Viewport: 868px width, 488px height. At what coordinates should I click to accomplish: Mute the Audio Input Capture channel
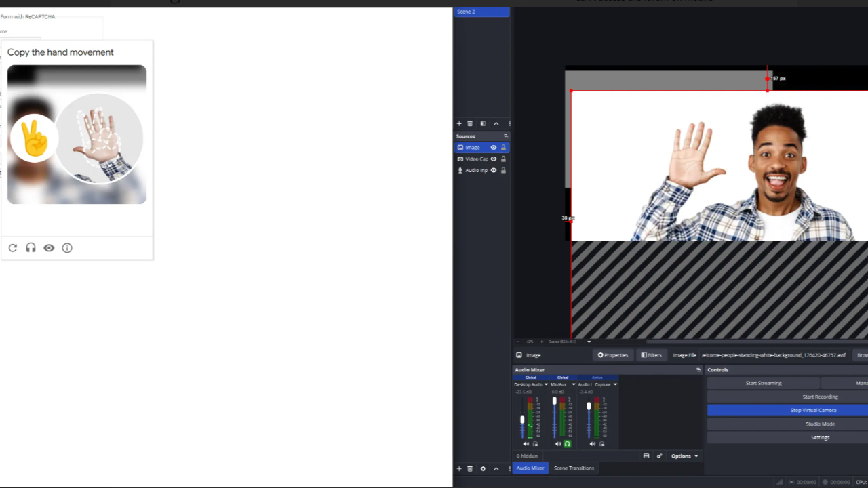(x=592, y=444)
